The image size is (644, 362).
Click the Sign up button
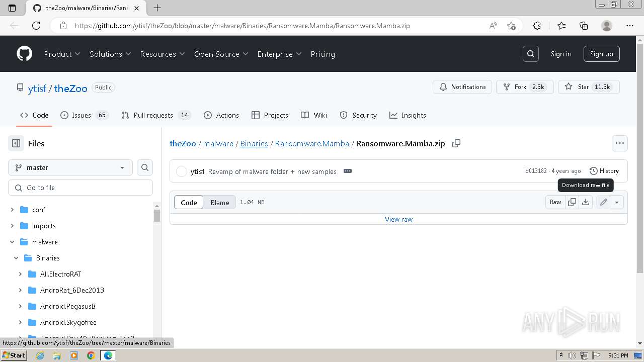(601, 54)
